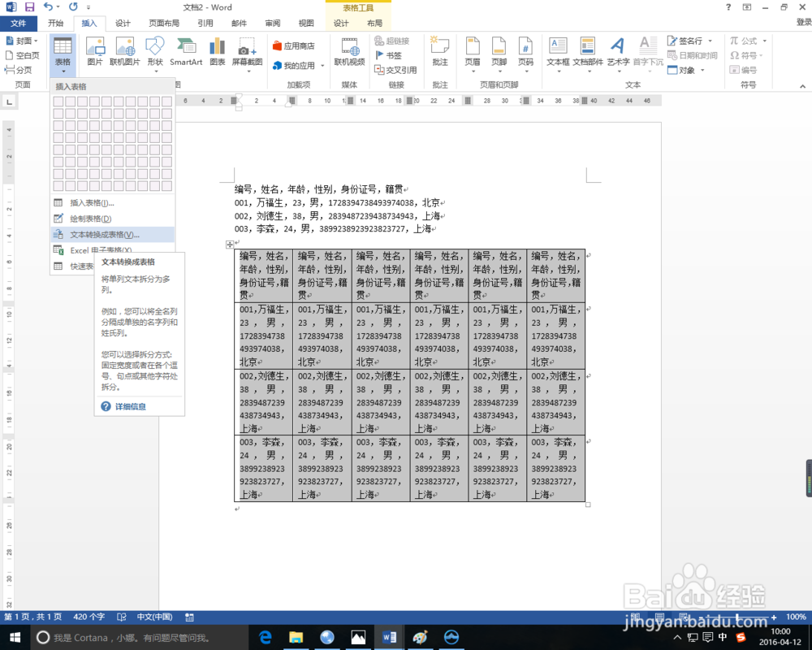812x650 pixels.
Task: Choose Draw Table (绘制表格) menu entry
Action: pos(112,219)
